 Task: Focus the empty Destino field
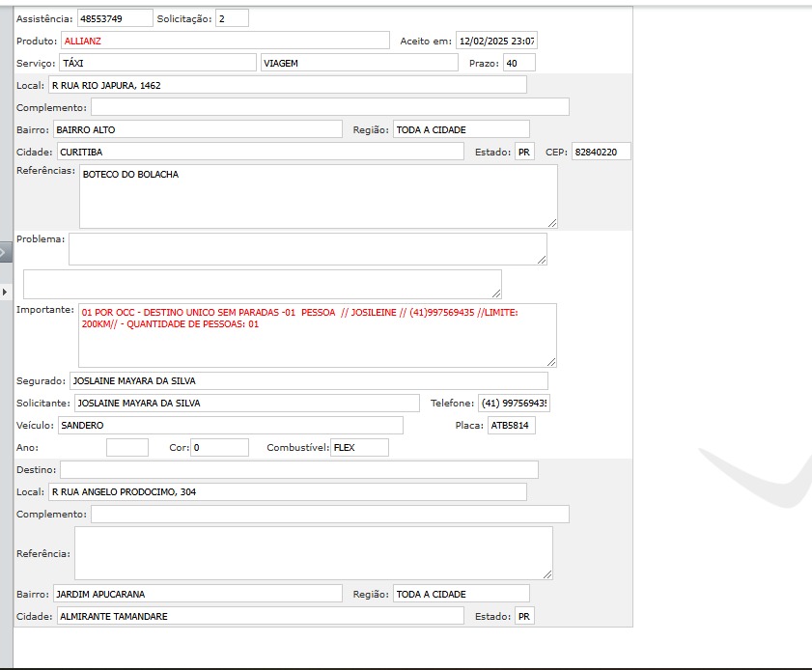(299, 469)
